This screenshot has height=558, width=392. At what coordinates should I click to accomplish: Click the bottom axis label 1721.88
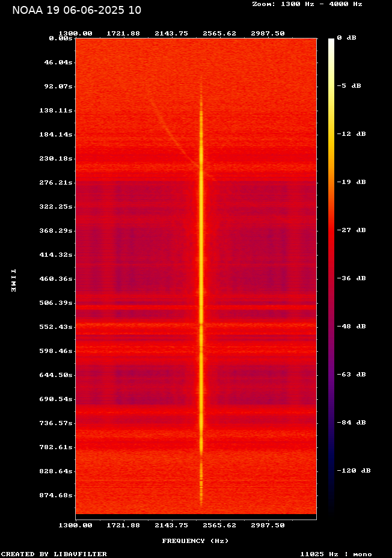tap(123, 526)
